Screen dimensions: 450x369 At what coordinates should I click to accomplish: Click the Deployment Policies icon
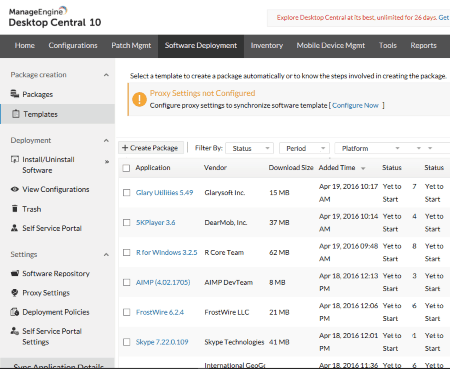15,312
